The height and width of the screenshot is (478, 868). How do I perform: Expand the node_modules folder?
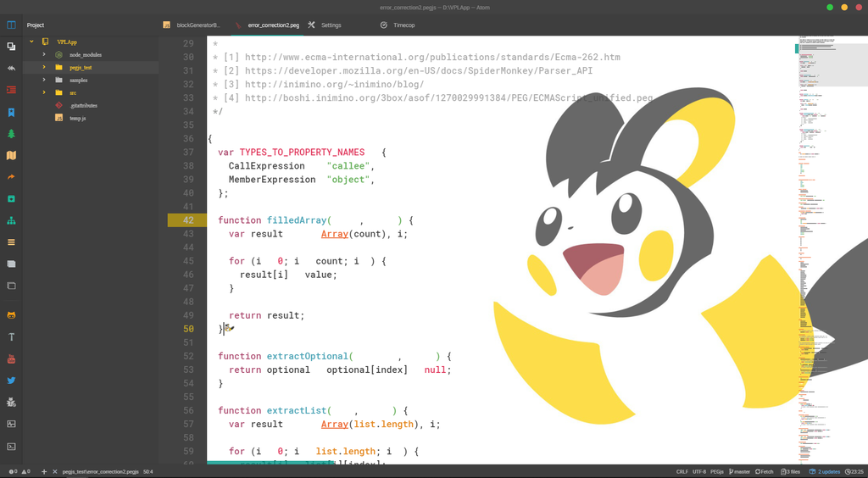44,55
